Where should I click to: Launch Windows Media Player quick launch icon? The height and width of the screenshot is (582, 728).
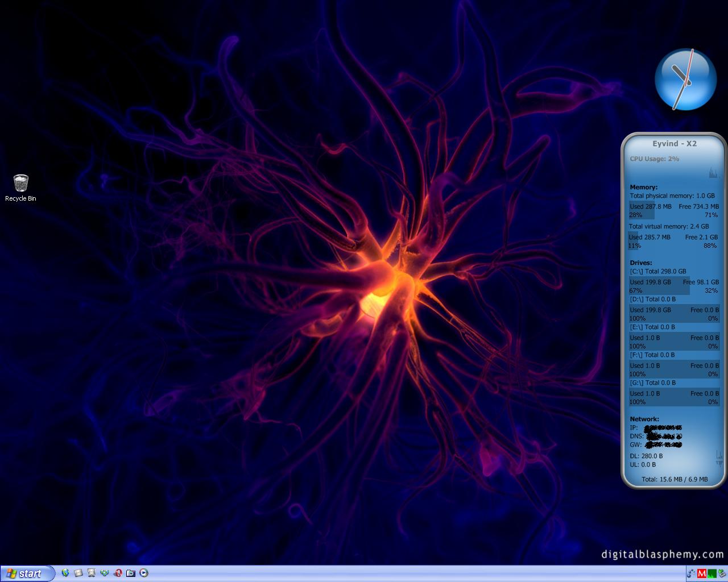(x=144, y=573)
